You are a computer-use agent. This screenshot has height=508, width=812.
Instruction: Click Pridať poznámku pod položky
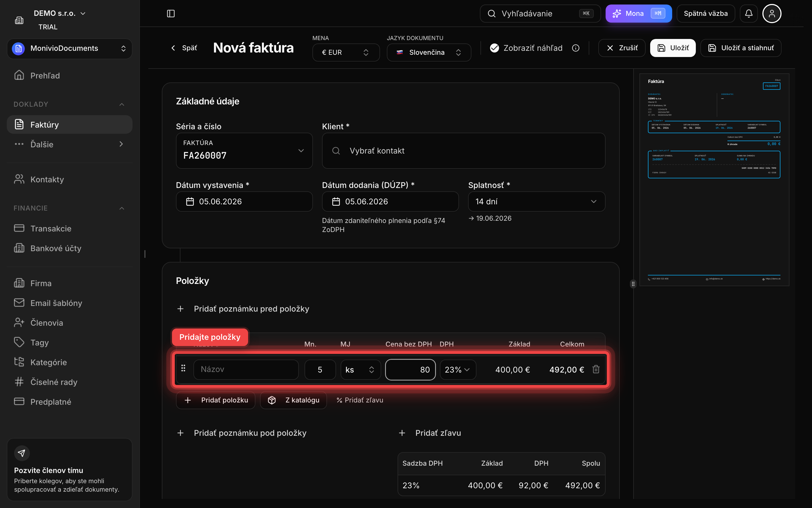[x=242, y=433]
